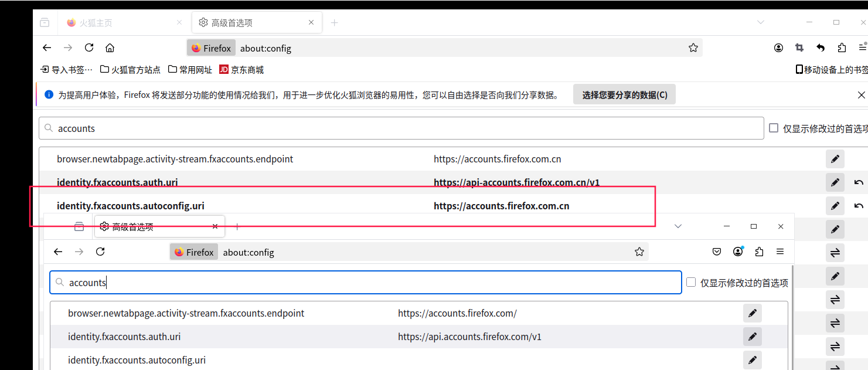Screen dimensions: 868x370
Task: Open a new tab in the front window
Action: (x=237, y=226)
